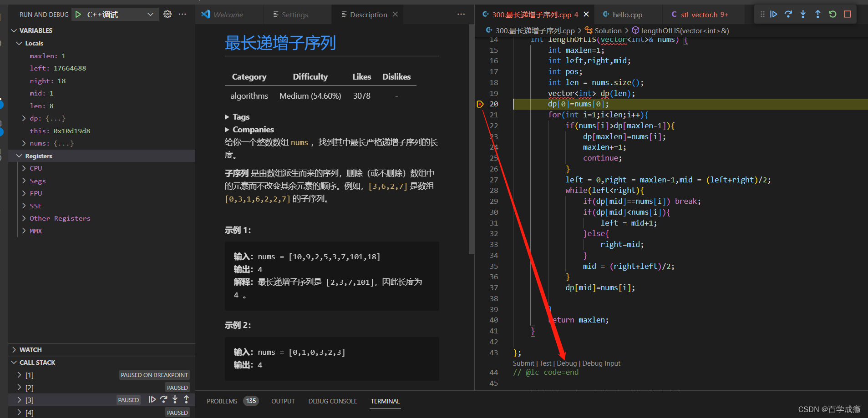Collapse the CALL STACK section

point(15,363)
